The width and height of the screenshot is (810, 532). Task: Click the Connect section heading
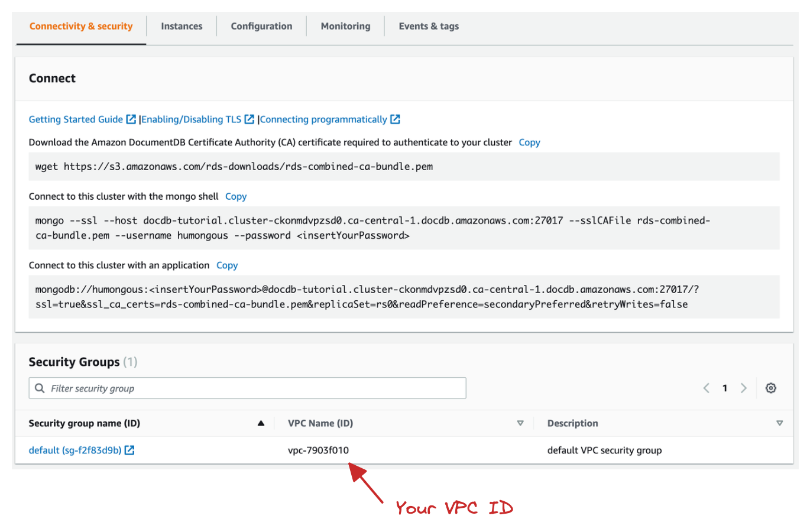(x=52, y=78)
